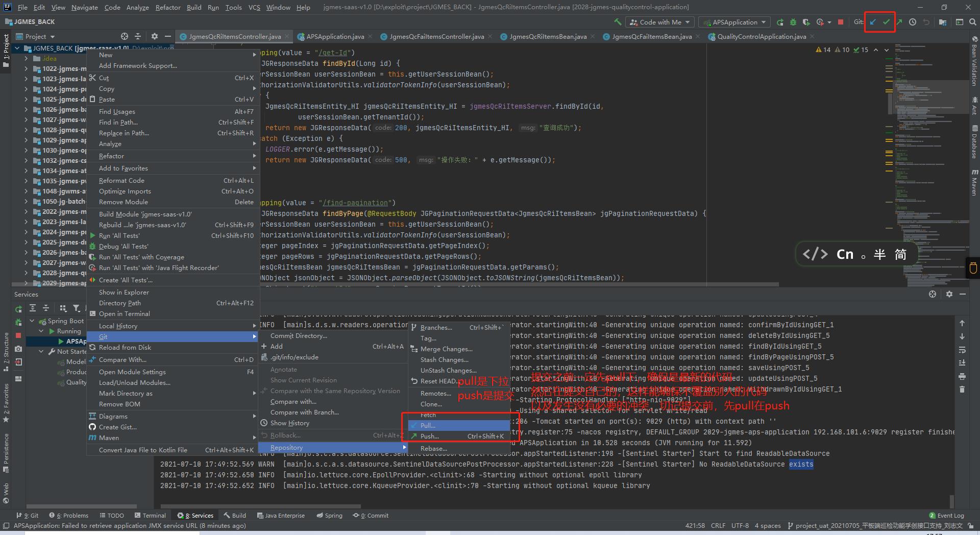Click the Git push green arrow icon
The height and width of the screenshot is (535, 980).
[x=899, y=22]
